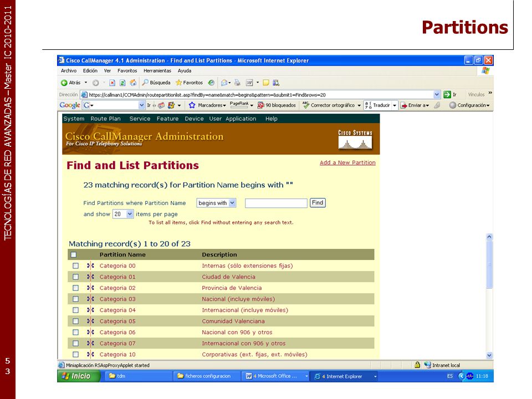Click the partition icon beside Categoria 00

tap(90, 265)
